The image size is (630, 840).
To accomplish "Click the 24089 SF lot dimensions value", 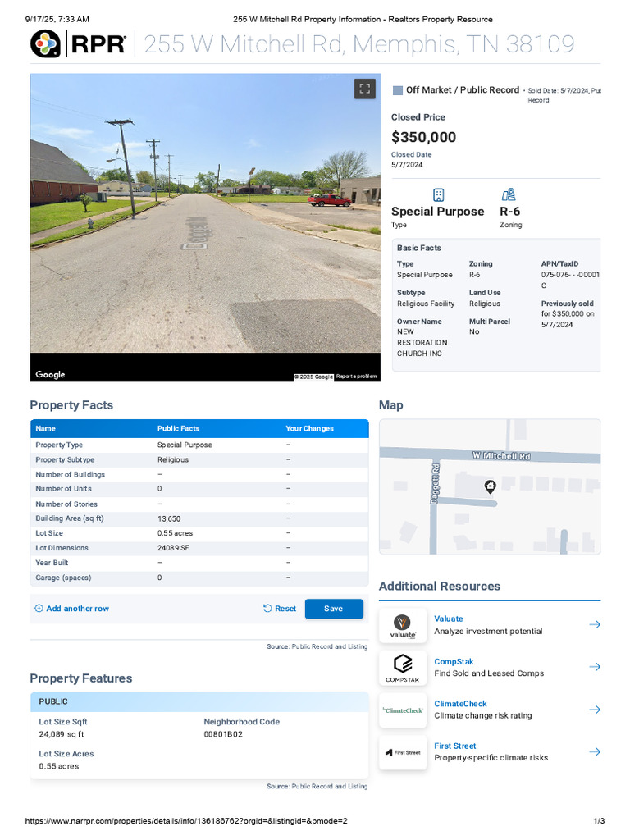I will pos(173,548).
